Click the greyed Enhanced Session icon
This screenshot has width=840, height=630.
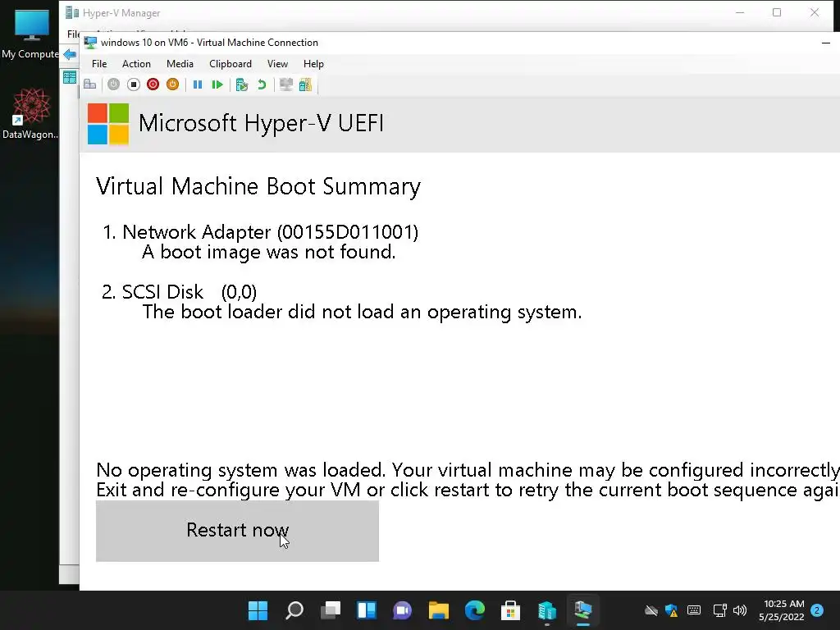pyautogui.click(x=286, y=84)
